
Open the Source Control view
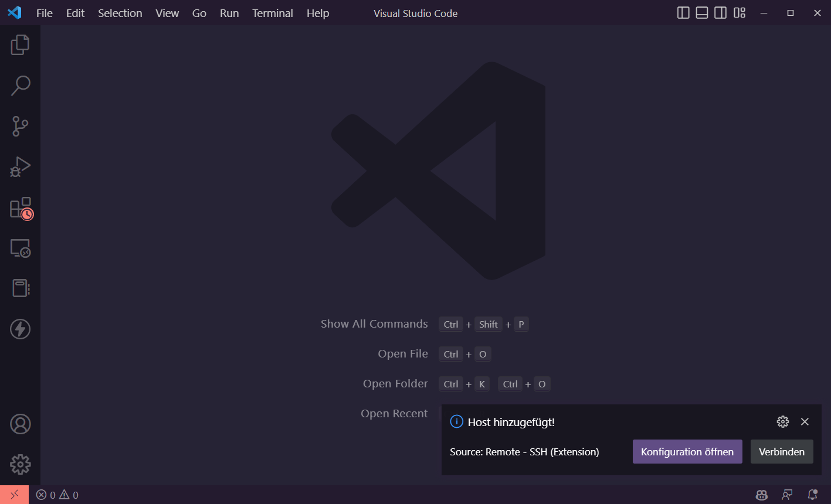[x=20, y=126]
